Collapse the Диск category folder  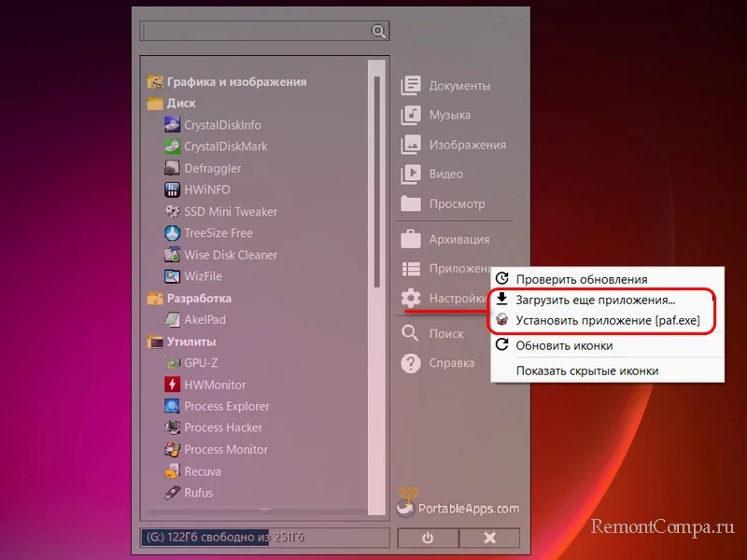point(180,104)
